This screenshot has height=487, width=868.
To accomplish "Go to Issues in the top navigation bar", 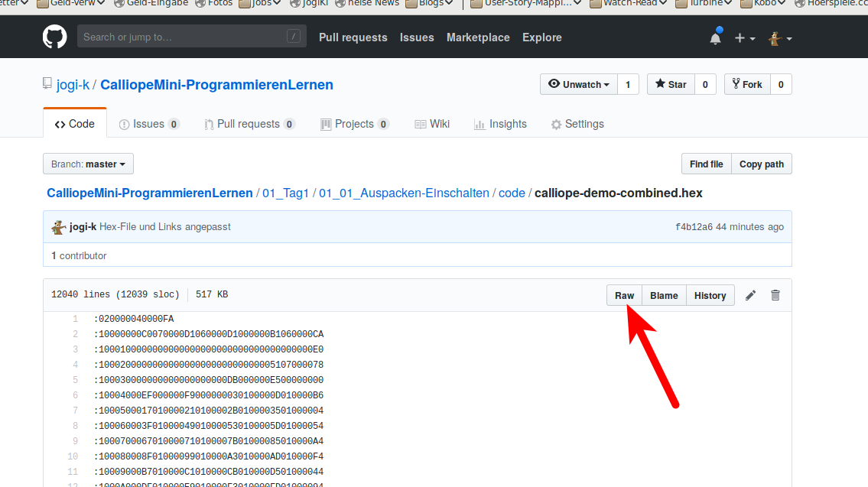I will pyautogui.click(x=417, y=37).
